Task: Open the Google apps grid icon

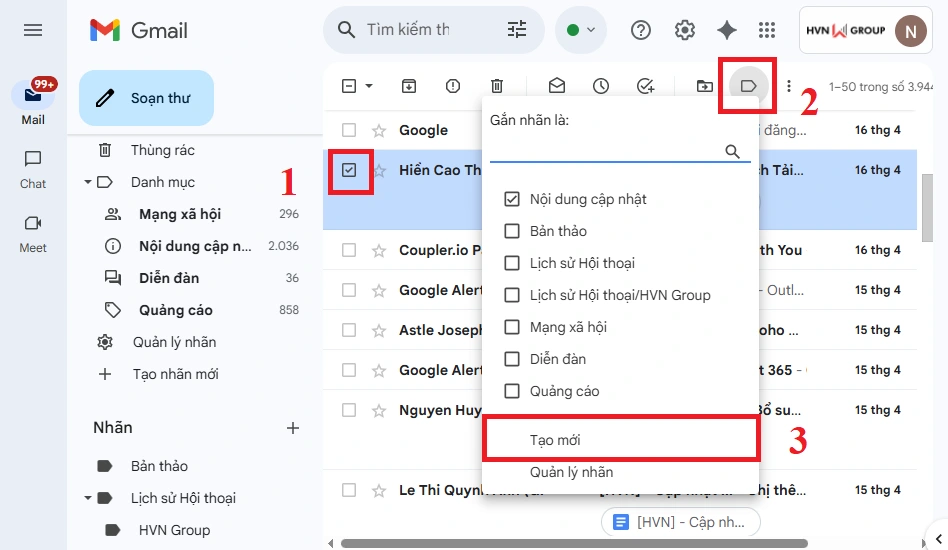Action: [767, 30]
